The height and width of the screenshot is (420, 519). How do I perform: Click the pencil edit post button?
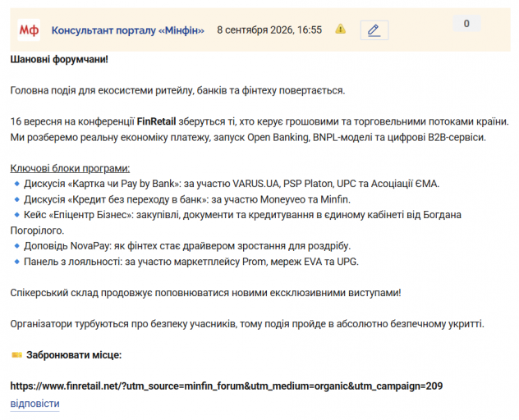pyautogui.click(x=374, y=30)
